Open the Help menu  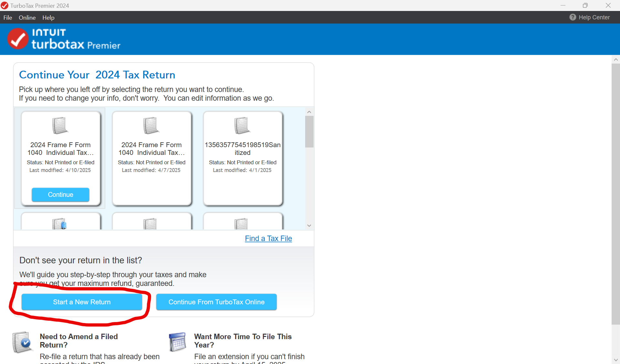coord(48,17)
